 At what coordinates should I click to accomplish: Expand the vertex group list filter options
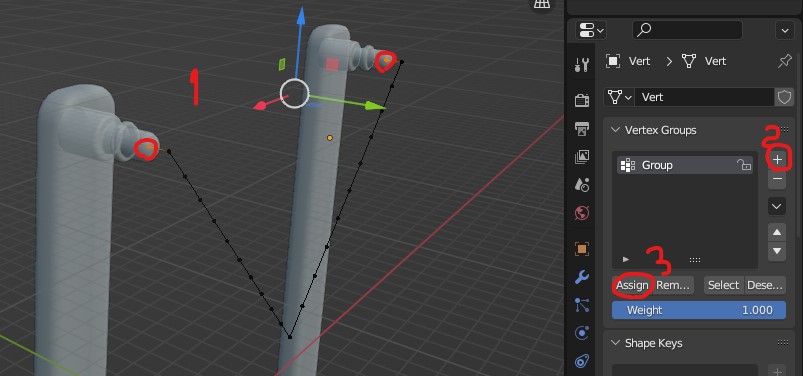[626, 260]
